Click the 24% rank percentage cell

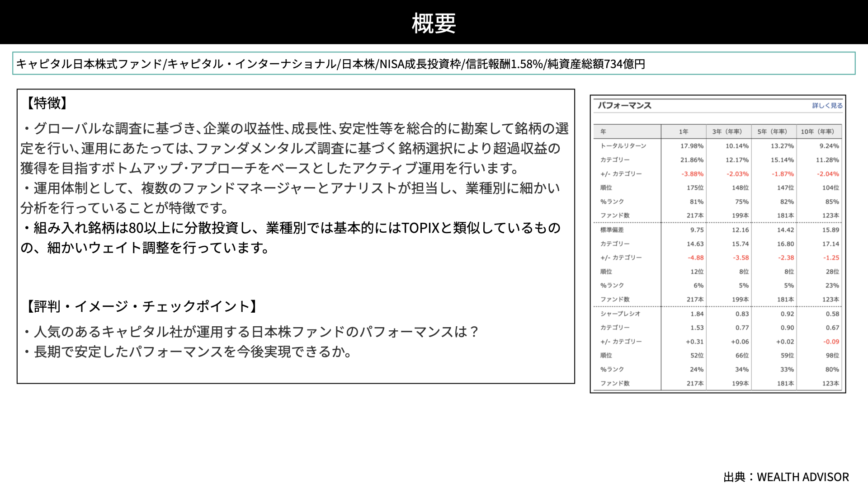697,369
